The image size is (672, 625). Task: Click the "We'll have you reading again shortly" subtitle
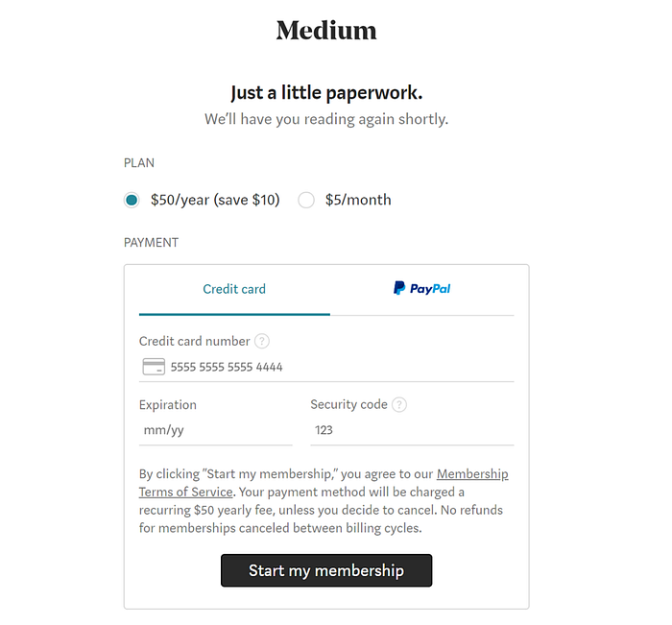pyautogui.click(x=326, y=120)
